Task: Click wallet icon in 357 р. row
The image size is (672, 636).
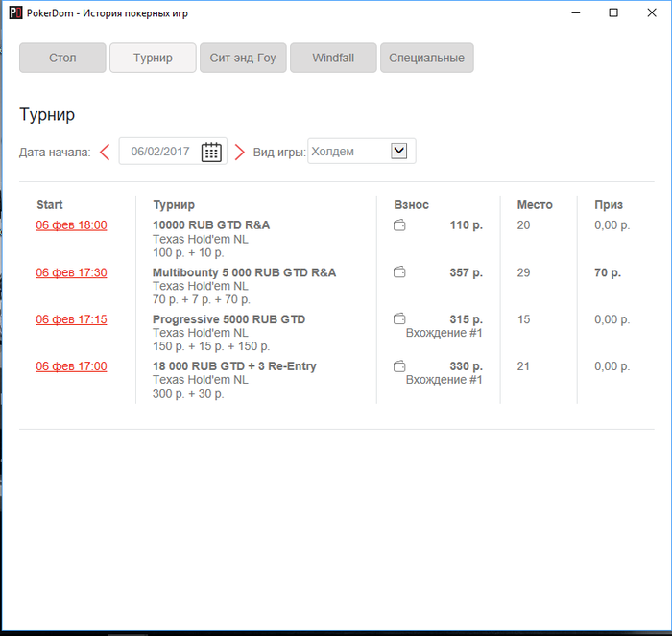Action: [399, 272]
